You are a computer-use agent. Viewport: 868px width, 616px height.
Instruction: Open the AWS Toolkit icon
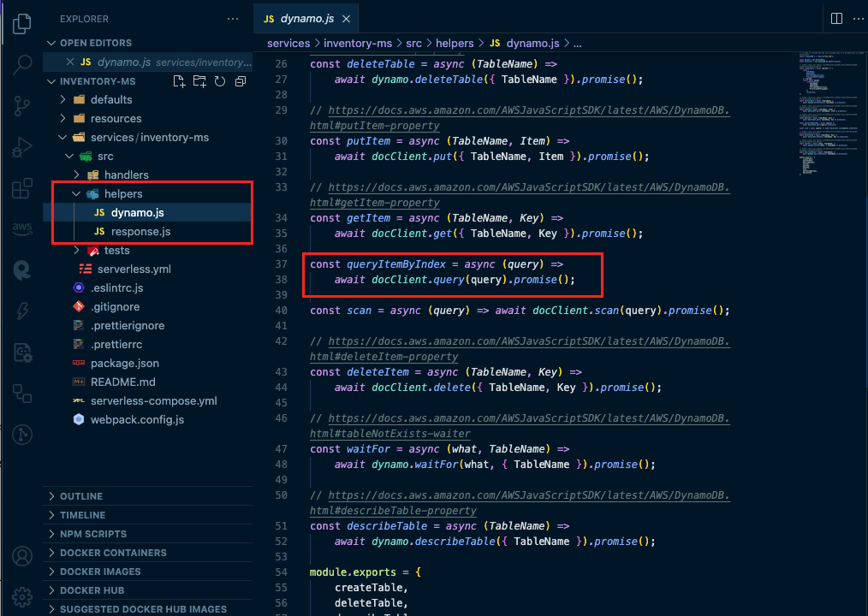pyautogui.click(x=21, y=228)
